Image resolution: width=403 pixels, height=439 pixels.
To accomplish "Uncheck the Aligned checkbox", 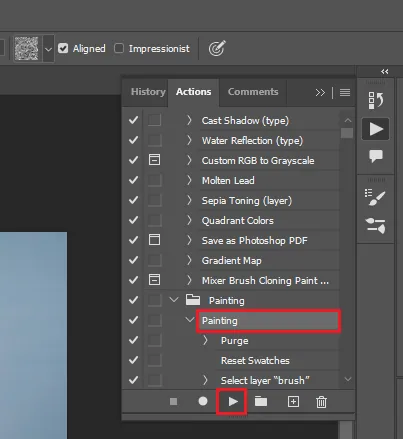I will point(63,48).
